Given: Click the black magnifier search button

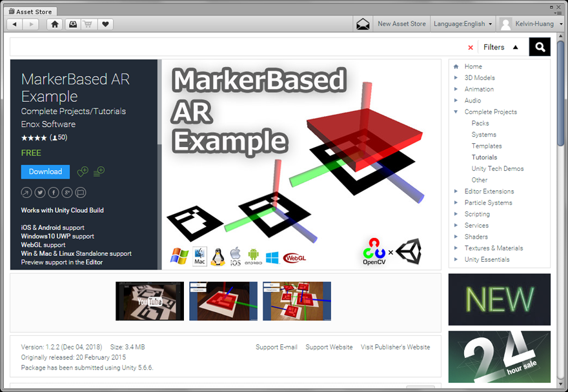Looking at the screenshot, I should coord(540,47).
